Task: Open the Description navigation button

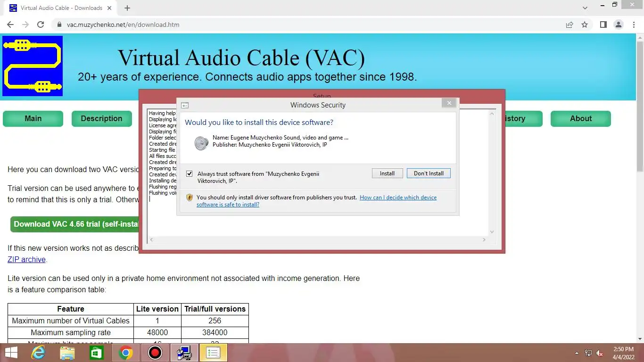Action: (101, 119)
